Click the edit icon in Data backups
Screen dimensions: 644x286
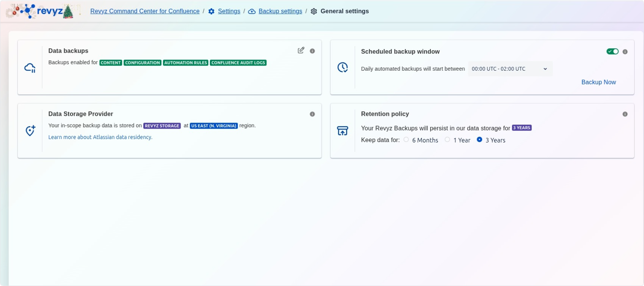(x=301, y=51)
